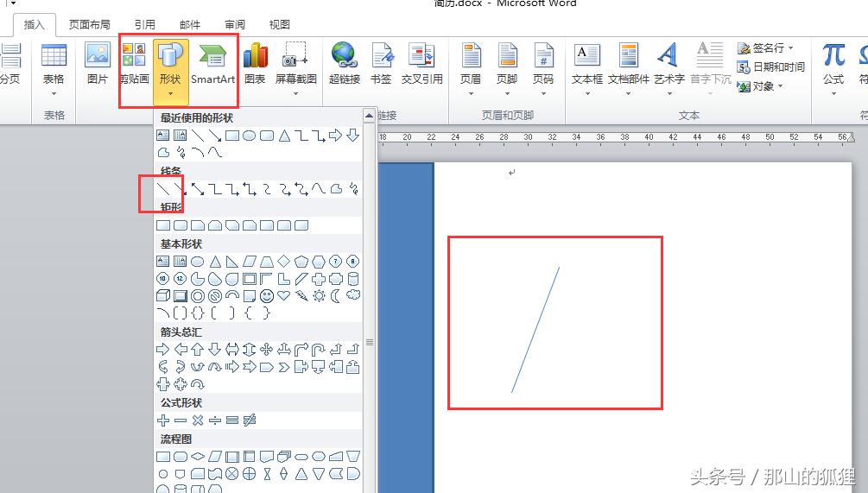Select multidocument shape in 流程图
The height and width of the screenshot is (493, 868).
coord(284,457)
